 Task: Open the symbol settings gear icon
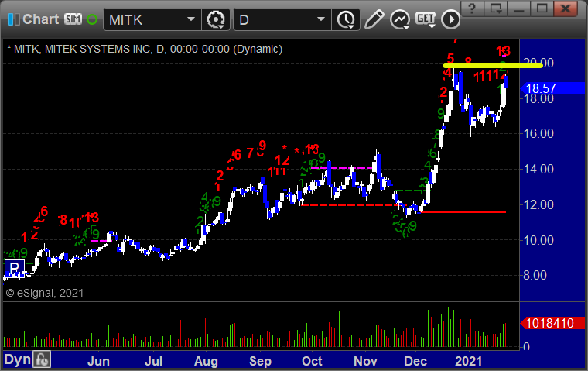216,19
